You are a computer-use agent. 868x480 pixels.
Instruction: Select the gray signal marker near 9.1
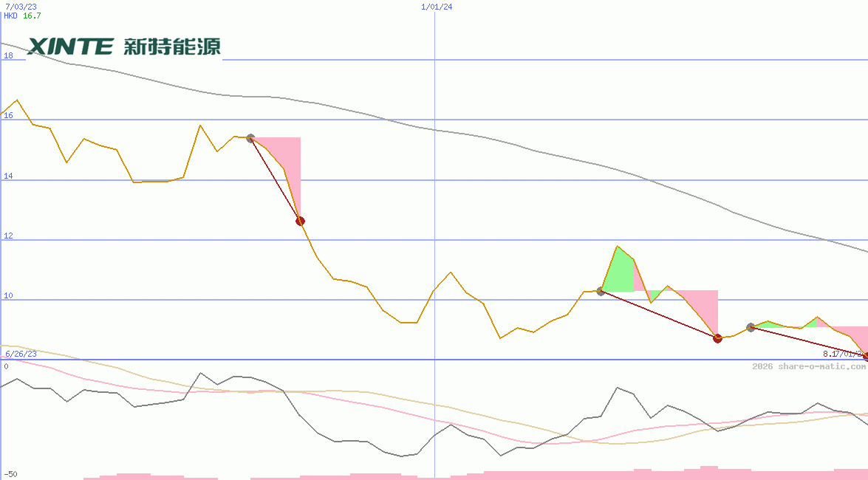pyautogui.click(x=751, y=327)
